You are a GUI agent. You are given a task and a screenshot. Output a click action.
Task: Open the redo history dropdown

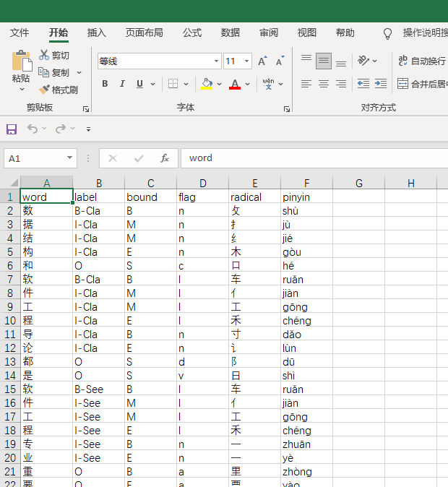(73, 128)
